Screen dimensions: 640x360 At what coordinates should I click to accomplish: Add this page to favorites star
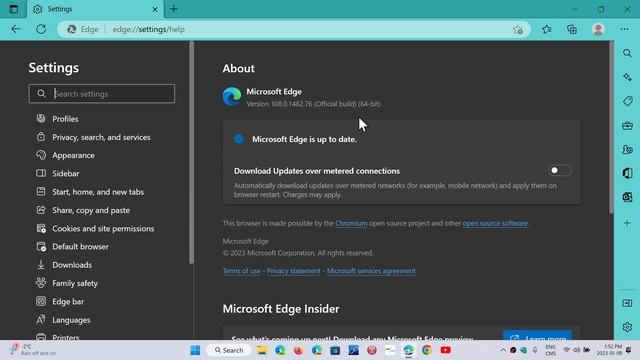[518, 29]
